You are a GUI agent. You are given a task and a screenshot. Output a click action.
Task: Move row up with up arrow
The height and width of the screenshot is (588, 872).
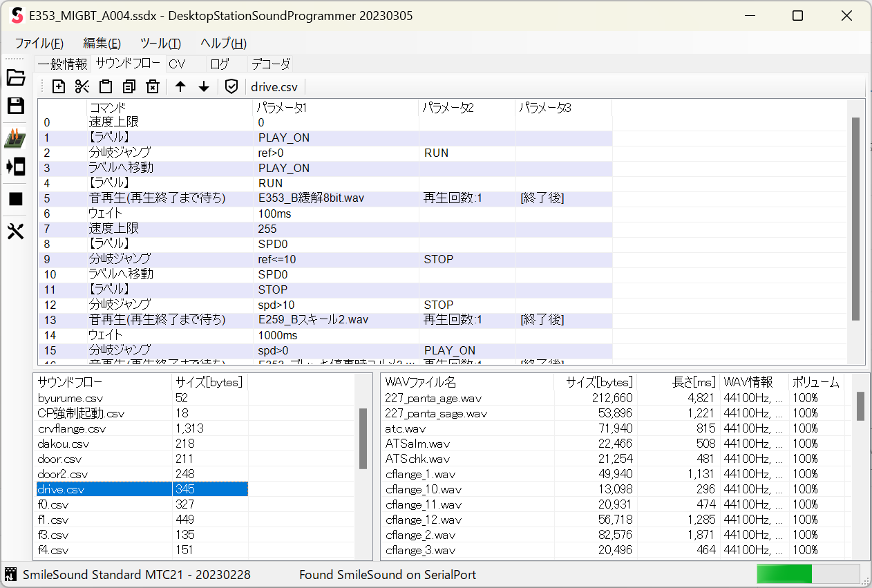point(180,86)
